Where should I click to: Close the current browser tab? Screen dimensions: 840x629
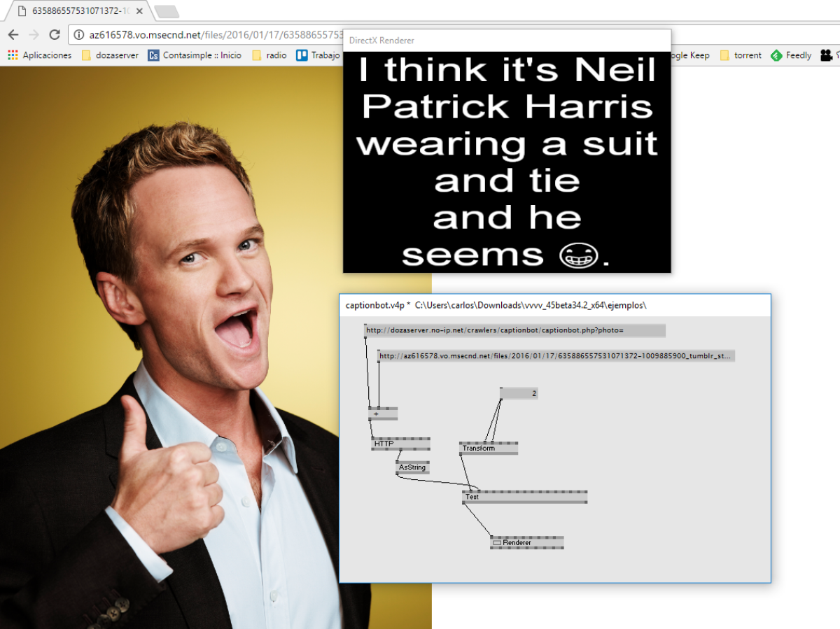pos(139,11)
